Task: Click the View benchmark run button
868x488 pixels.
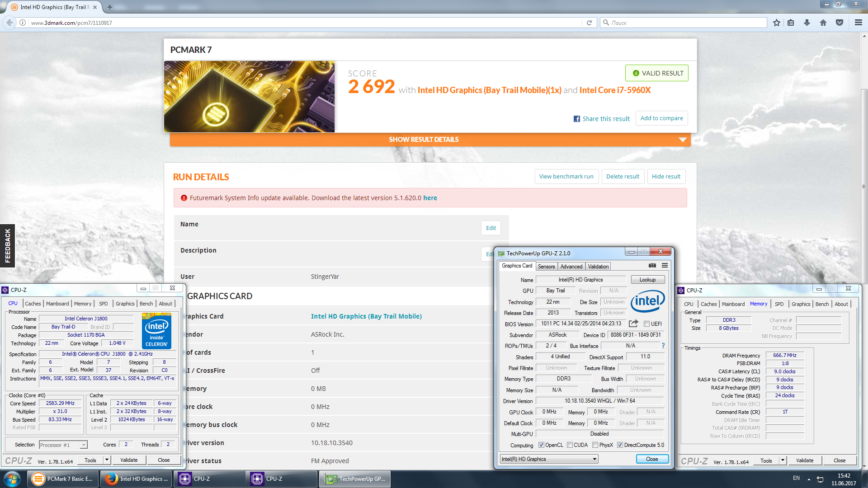Action: tap(566, 177)
